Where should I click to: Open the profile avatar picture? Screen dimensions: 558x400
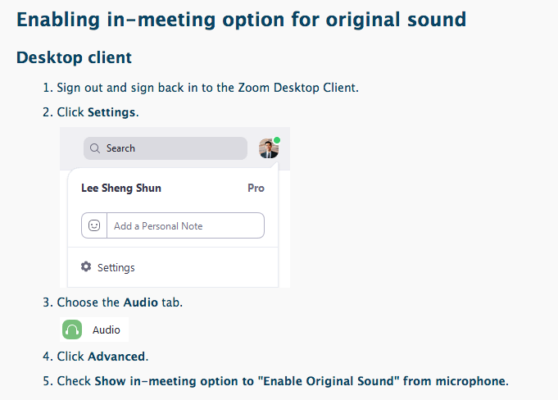point(268,148)
